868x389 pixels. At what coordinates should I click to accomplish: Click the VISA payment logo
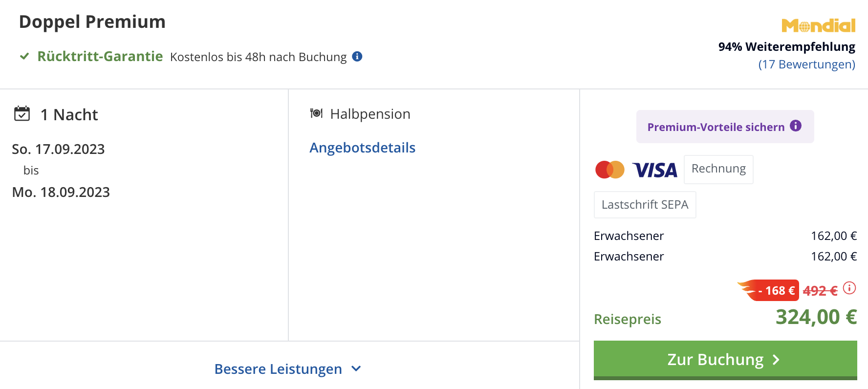[655, 170]
